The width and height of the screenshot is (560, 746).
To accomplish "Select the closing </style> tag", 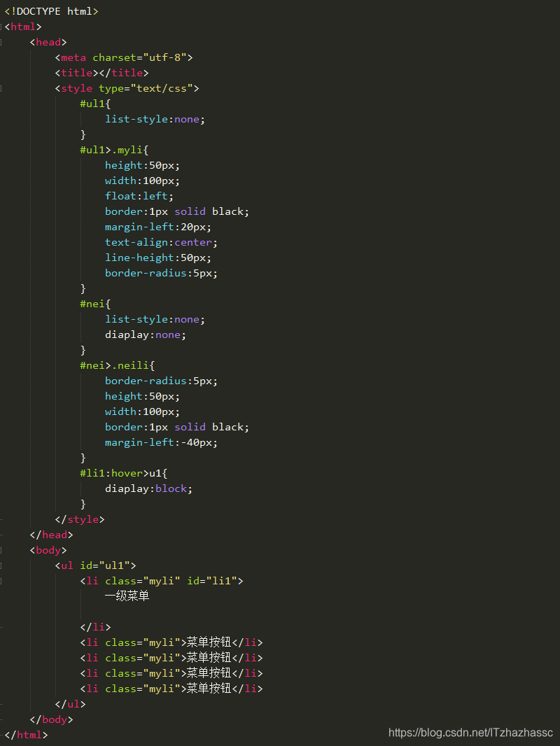I will (x=80, y=519).
